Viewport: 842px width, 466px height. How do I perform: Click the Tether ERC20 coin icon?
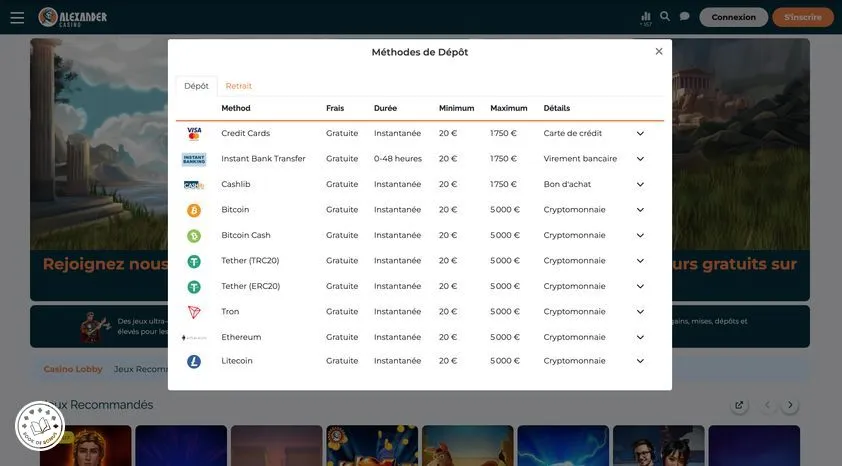pos(194,287)
